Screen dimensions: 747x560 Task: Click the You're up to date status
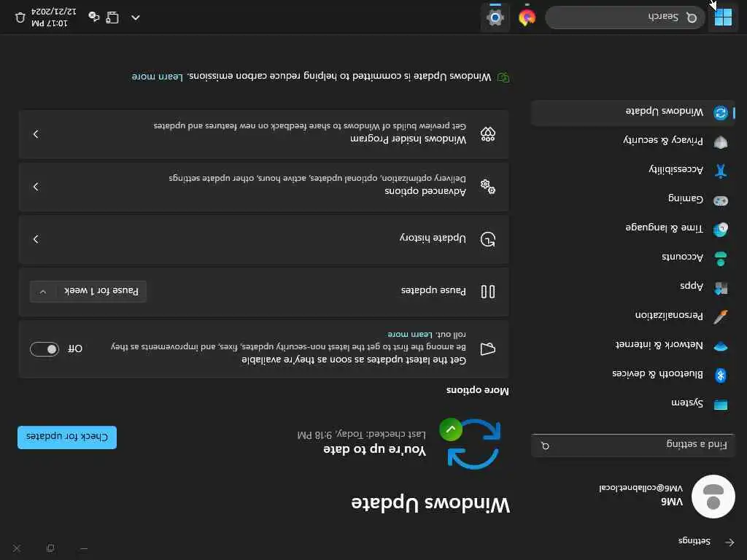pyautogui.click(x=374, y=450)
